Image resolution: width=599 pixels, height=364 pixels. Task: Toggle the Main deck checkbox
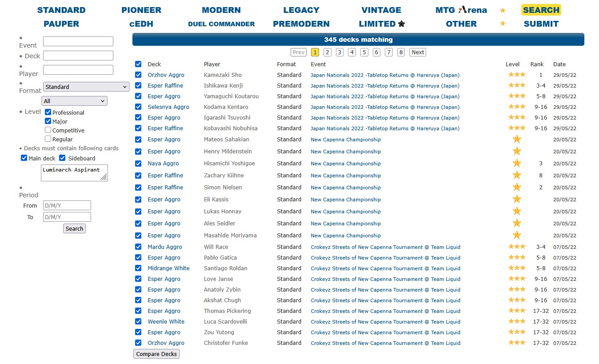click(x=24, y=158)
